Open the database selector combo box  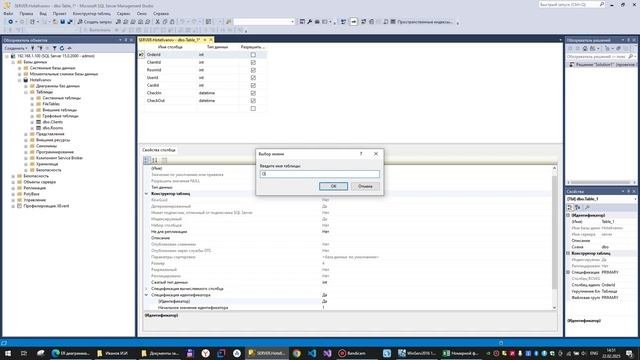264,22
